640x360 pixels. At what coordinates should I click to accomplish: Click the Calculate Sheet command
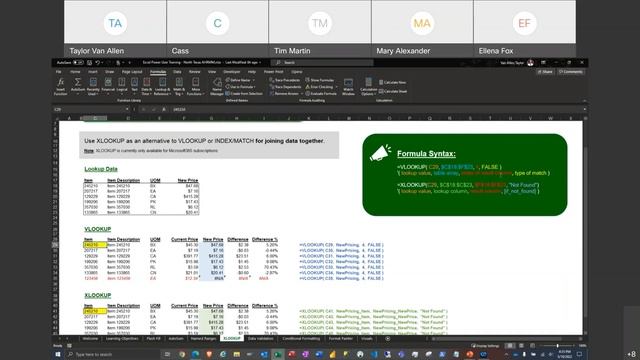(393, 91)
